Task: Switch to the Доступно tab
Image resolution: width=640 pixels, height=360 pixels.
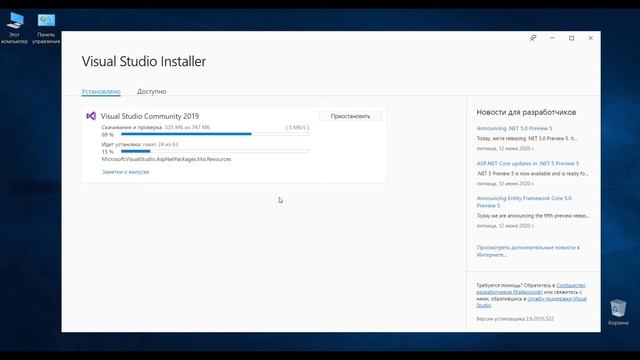Action: (x=151, y=91)
